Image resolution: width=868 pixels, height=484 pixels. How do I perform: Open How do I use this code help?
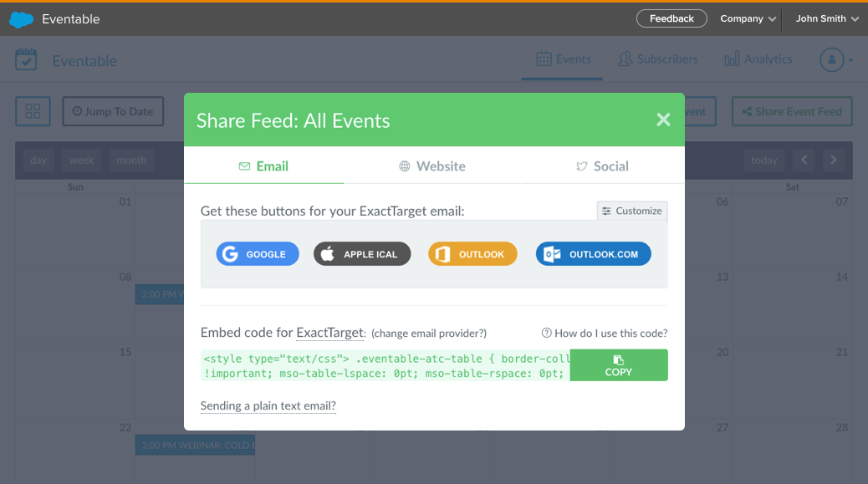[x=605, y=333]
